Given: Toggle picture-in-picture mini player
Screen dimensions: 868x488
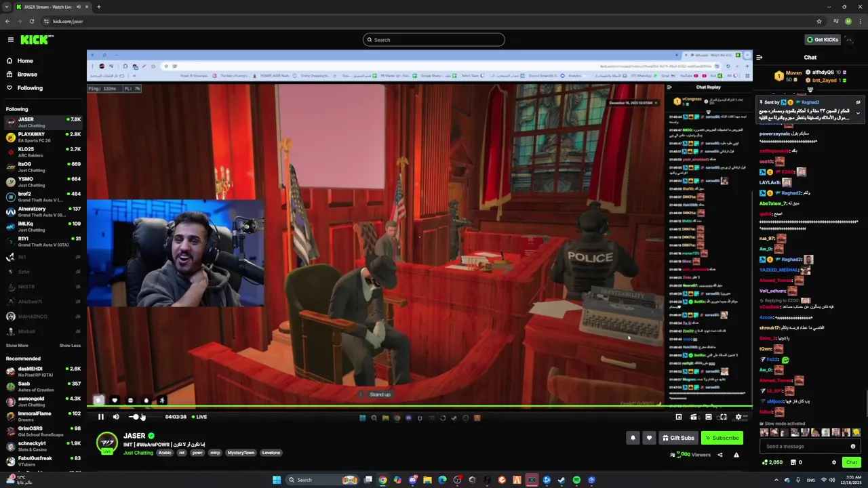Looking at the screenshot, I should coord(679,417).
